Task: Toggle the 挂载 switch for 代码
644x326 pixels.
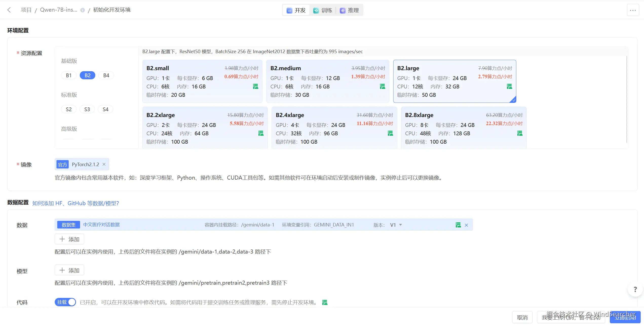Action: (65, 302)
